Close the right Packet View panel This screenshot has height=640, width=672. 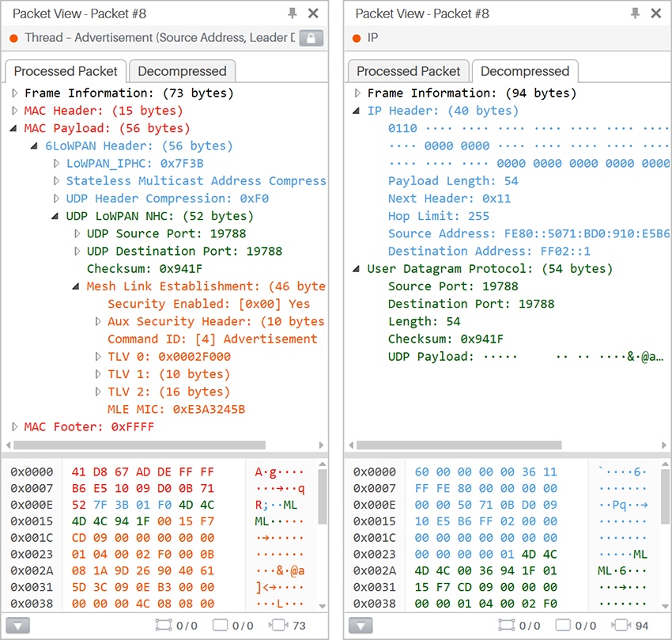point(656,13)
